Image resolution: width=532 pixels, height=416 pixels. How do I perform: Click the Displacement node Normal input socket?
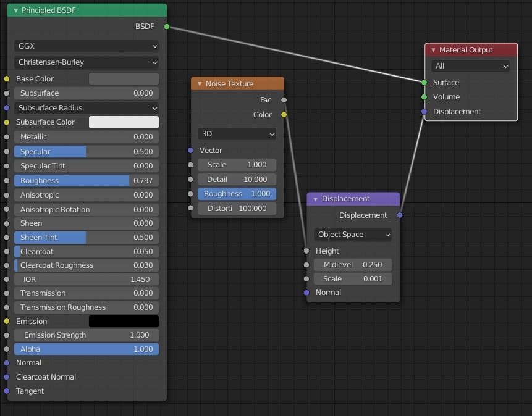306,293
